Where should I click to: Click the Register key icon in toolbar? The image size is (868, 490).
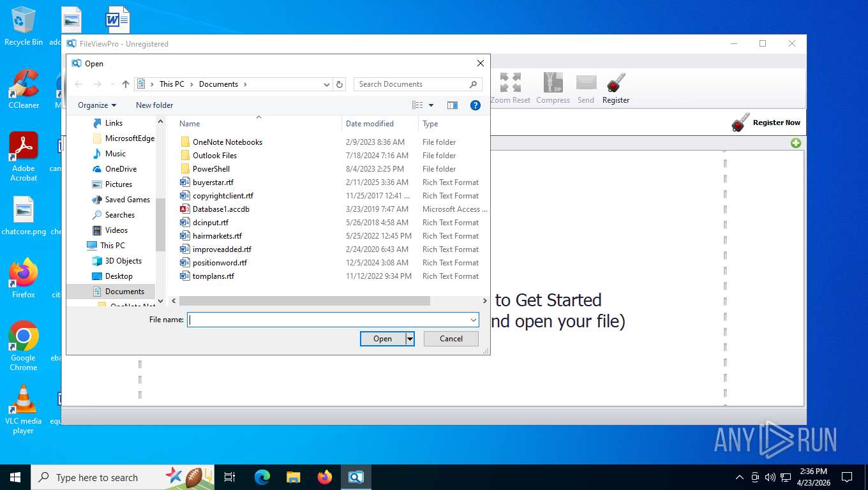(616, 83)
